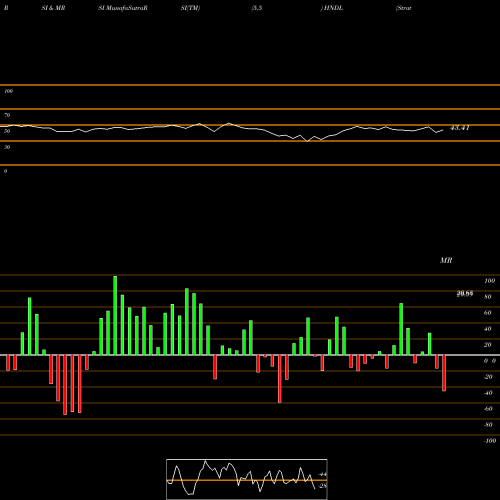
Task: Select the 'SI & MR' header text
Action: 53,8
